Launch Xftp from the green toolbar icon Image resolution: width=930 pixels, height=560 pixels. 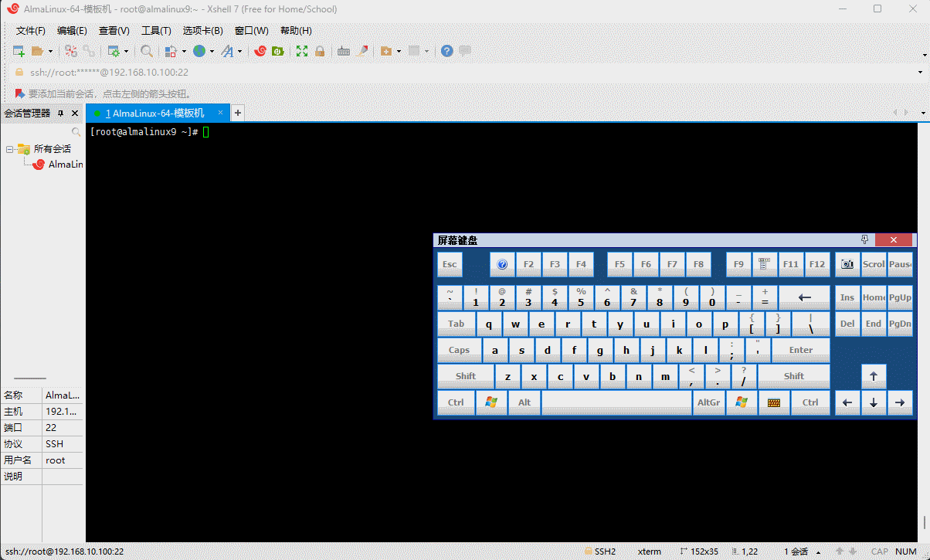pos(277,51)
